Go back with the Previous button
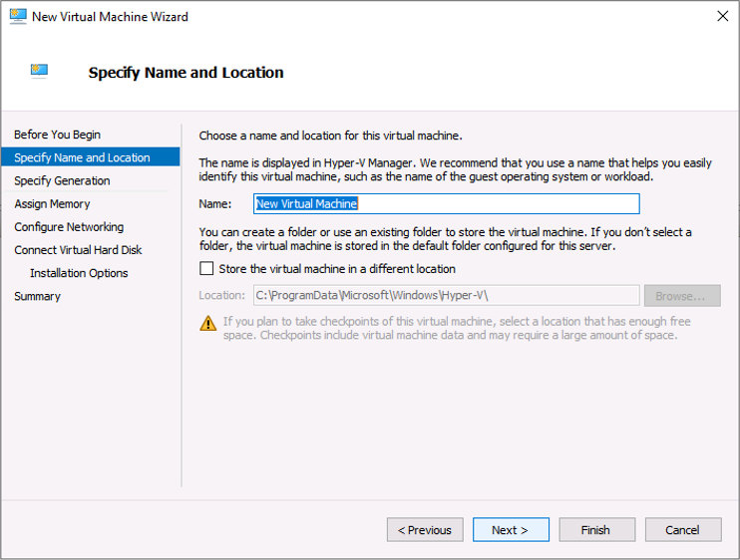Screen dimensions: 740x560 tap(425, 530)
